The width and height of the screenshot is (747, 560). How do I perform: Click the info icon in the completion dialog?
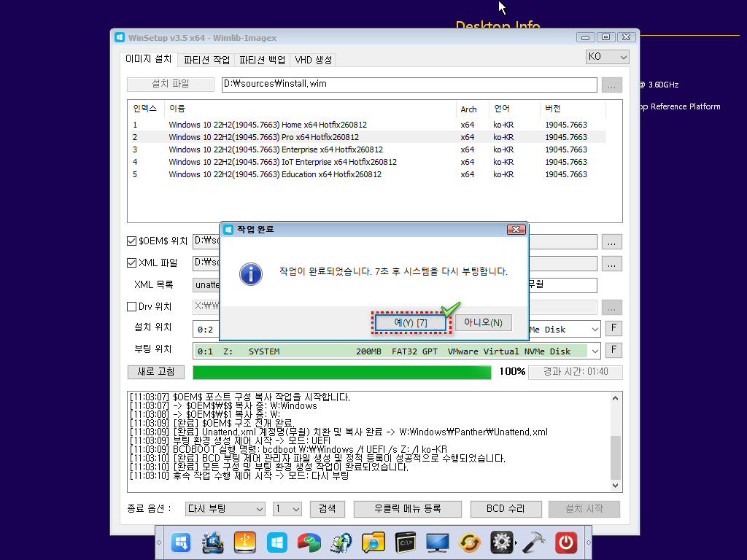point(251,274)
